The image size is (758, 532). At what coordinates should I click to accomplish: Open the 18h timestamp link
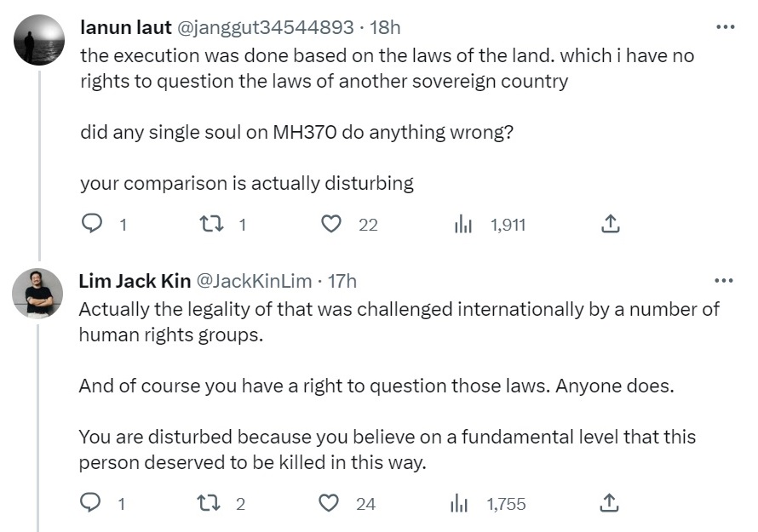tap(383, 28)
